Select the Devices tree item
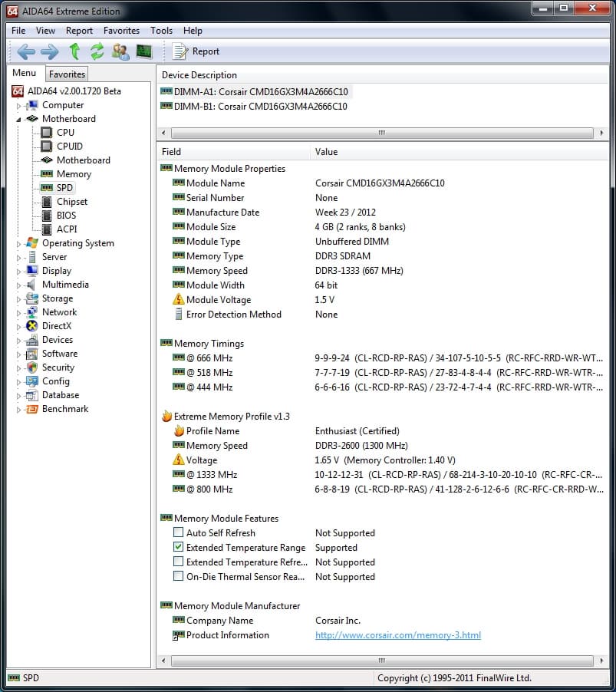616x692 pixels. coord(58,340)
